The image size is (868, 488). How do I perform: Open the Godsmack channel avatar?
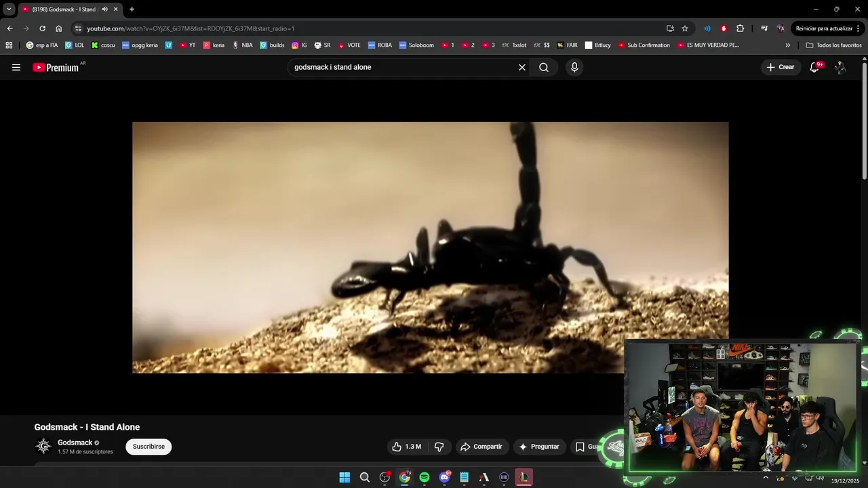43,446
